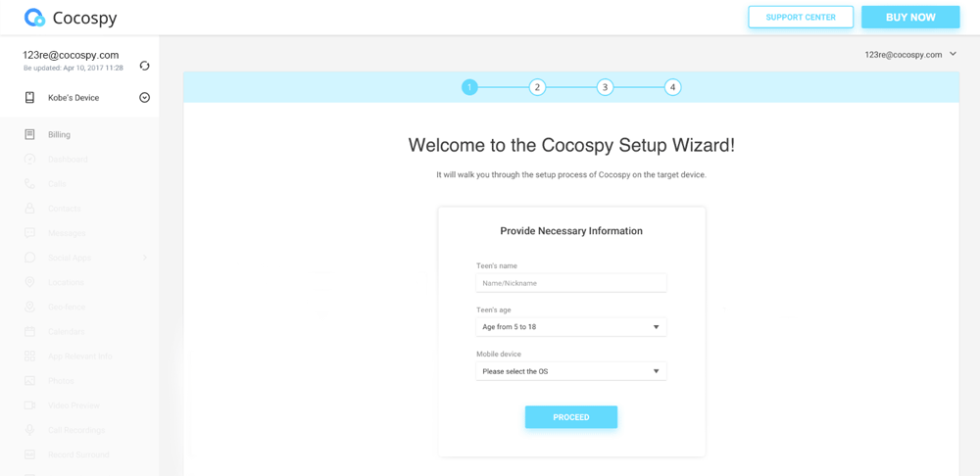Click the arrow in Please select the OS
Viewport: 980px width, 476px height.
point(656,371)
